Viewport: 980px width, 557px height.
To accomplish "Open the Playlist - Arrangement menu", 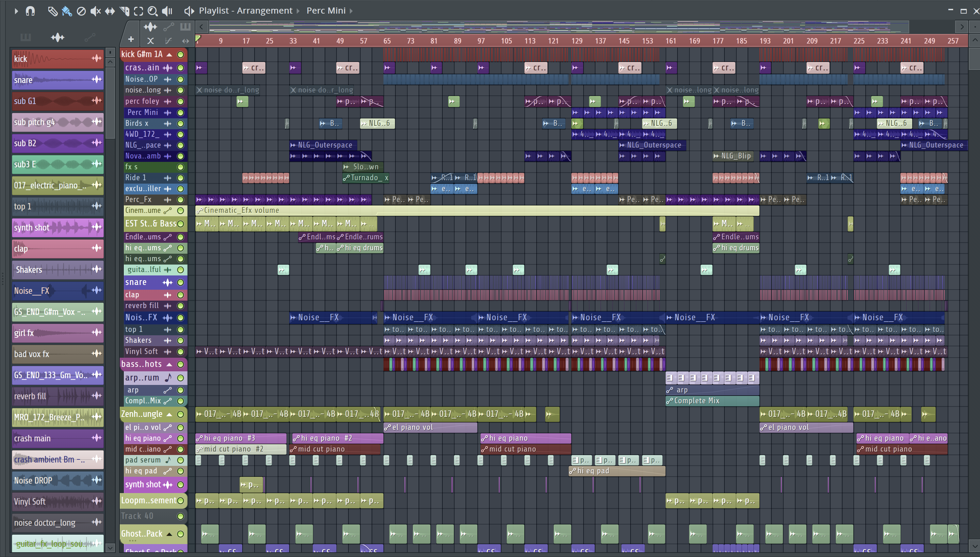I will tap(245, 10).
